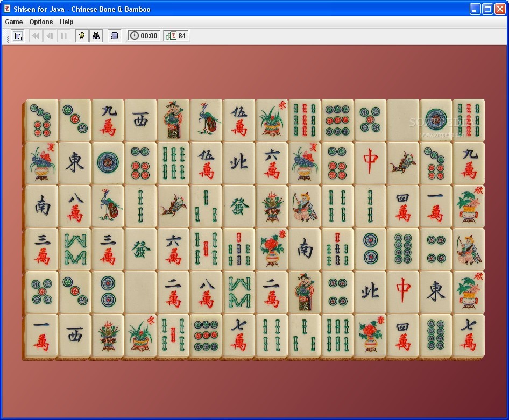The width and height of the screenshot is (509, 420).
Task: Click the remaining tiles counter showing 84
Action: coord(175,35)
